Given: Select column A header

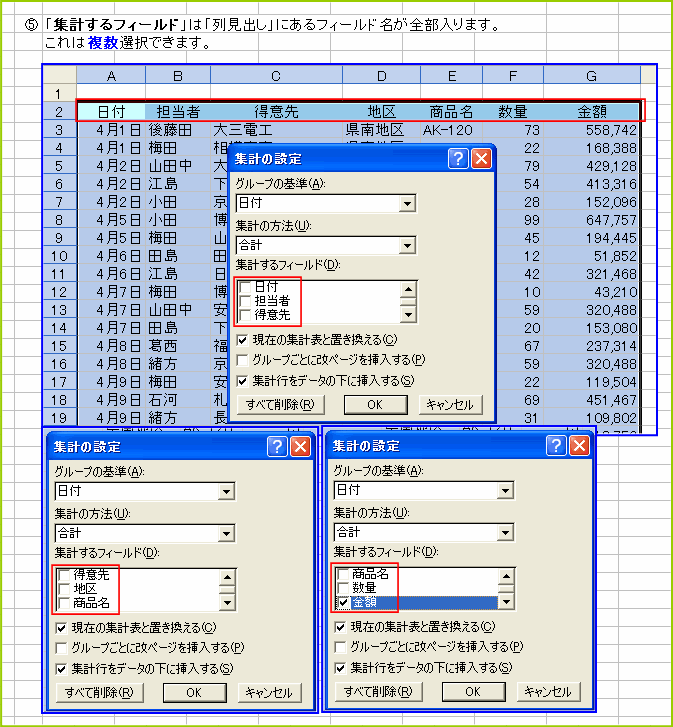Looking at the screenshot, I should click(111, 76).
